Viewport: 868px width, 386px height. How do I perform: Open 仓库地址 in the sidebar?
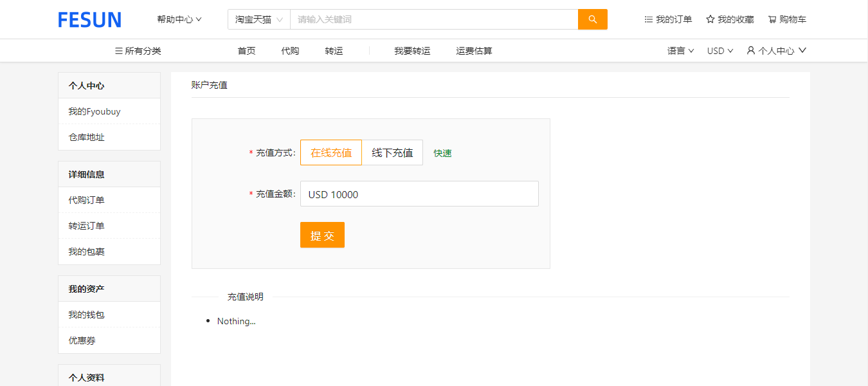pos(87,137)
